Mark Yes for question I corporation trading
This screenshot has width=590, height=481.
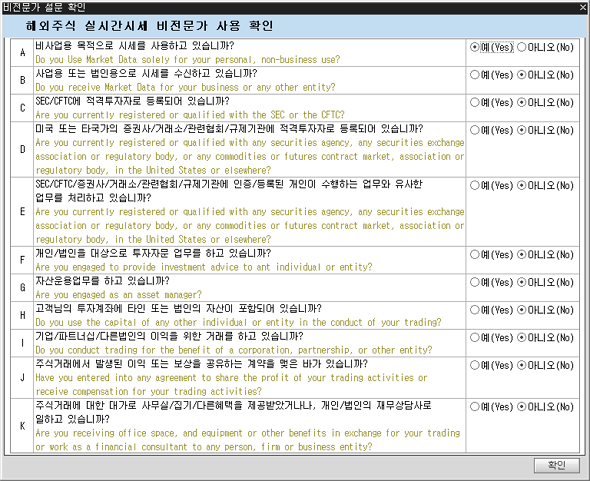tap(491, 338)
